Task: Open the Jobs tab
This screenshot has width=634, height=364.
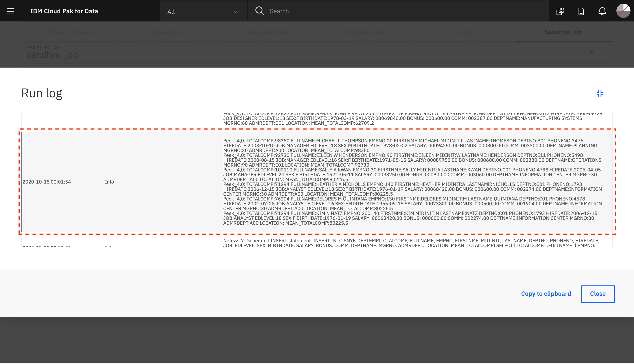Action: [x=464, y=32]
